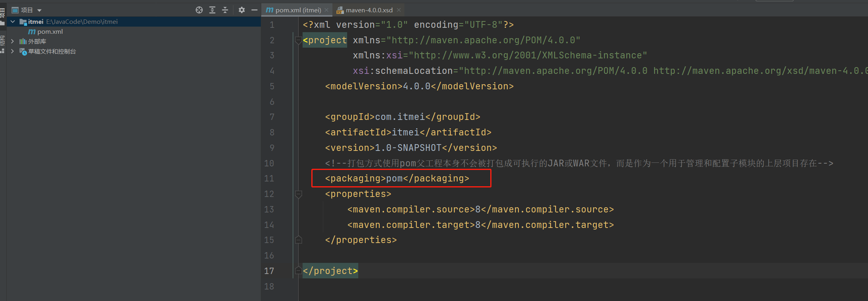Click the xsd file icon on maven-4.0.0.xsd tab
The width and height of the screenshot is (868, 301).
coord(340,10)
